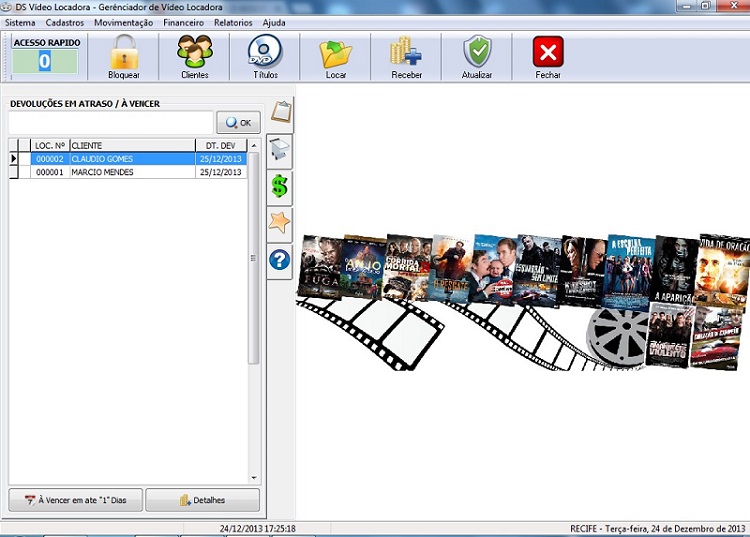Open the Cadastros menu

coord(65,22)
